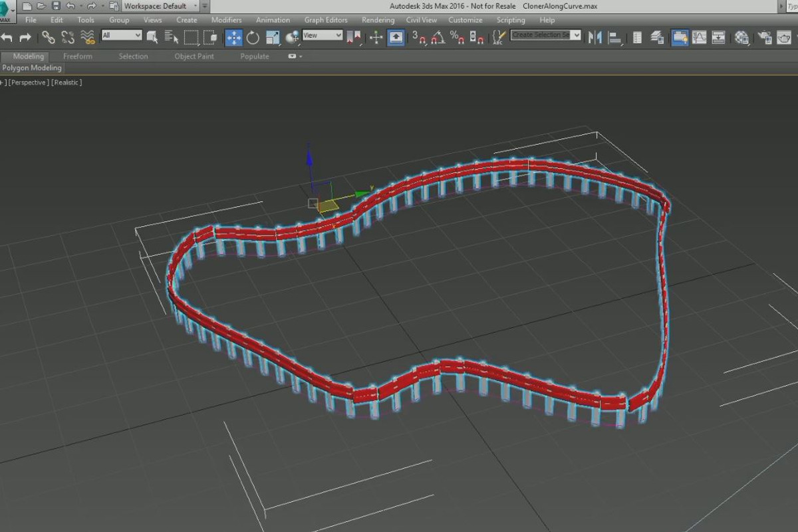Open the Workspace: Default dropdown
This screenshot has width=798, height=532.
(160, 6)
